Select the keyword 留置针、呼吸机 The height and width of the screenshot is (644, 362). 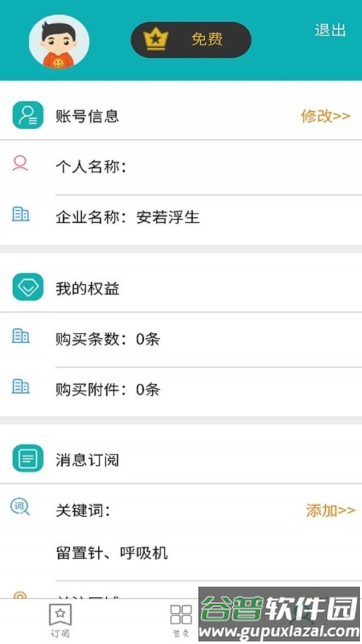pyautogui.click(x=112, y=552)
